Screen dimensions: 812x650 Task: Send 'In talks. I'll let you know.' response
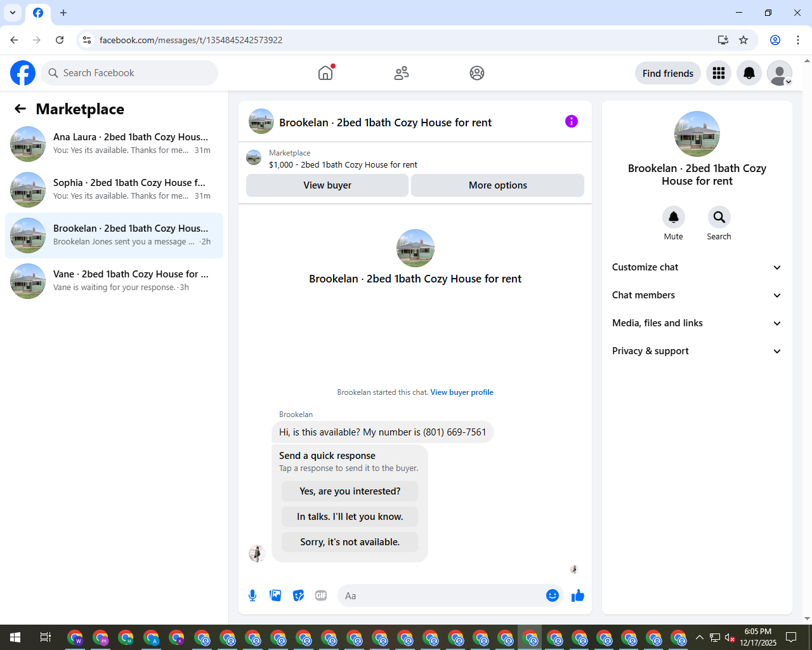point(350,517)
